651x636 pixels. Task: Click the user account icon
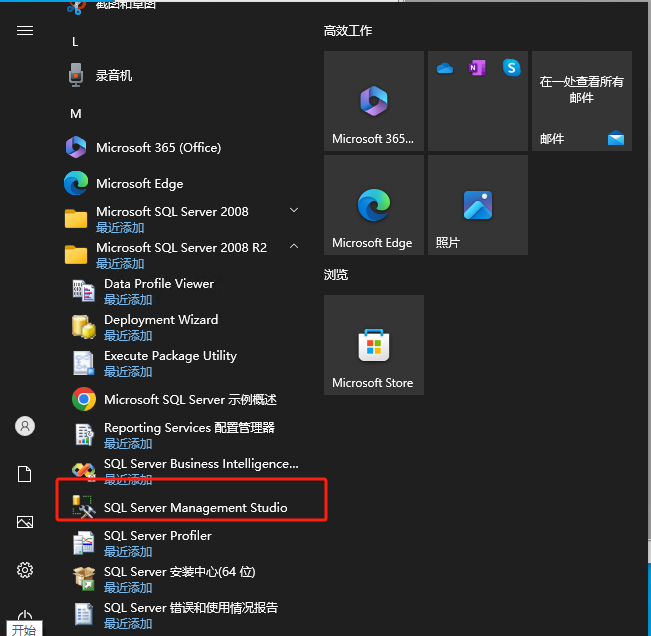[25, 426]
